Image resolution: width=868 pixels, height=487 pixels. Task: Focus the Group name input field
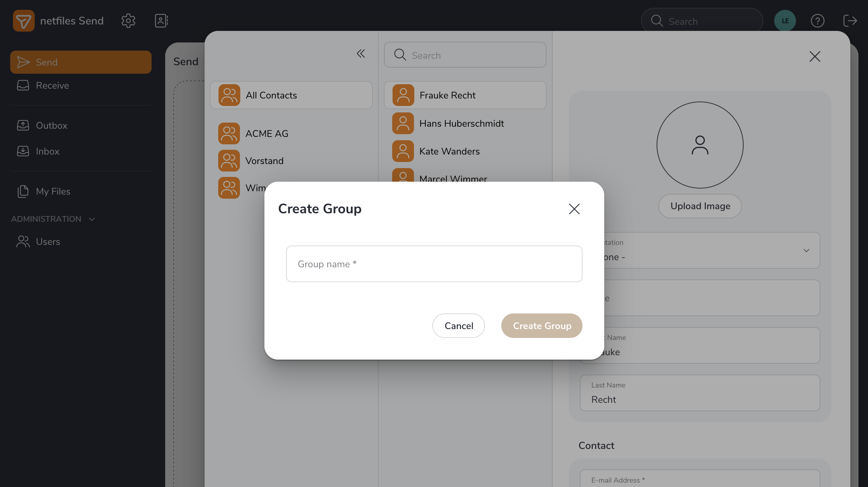coord(434,264)
